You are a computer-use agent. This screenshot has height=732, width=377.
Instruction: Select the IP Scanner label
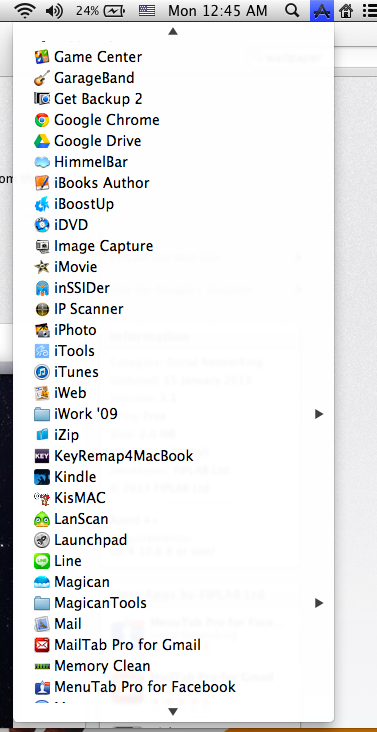pos(89,309)
